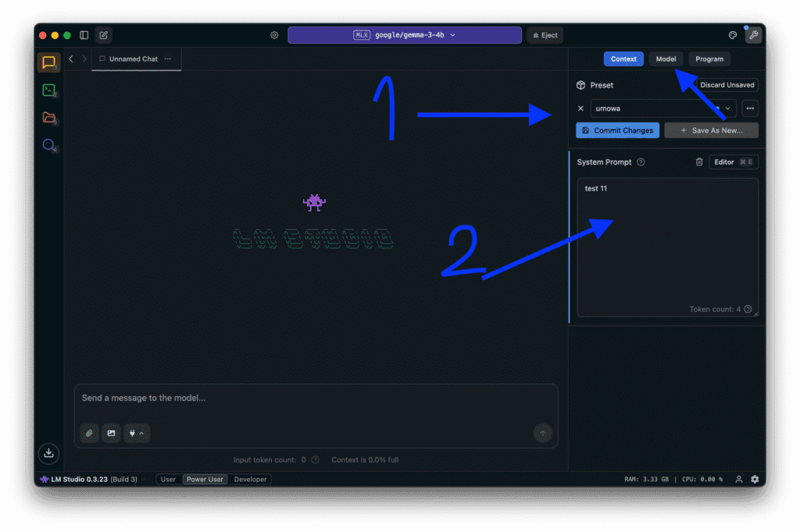800x532 pixels.
Task: Click the Commit Changes button
Action: (617, 130)
